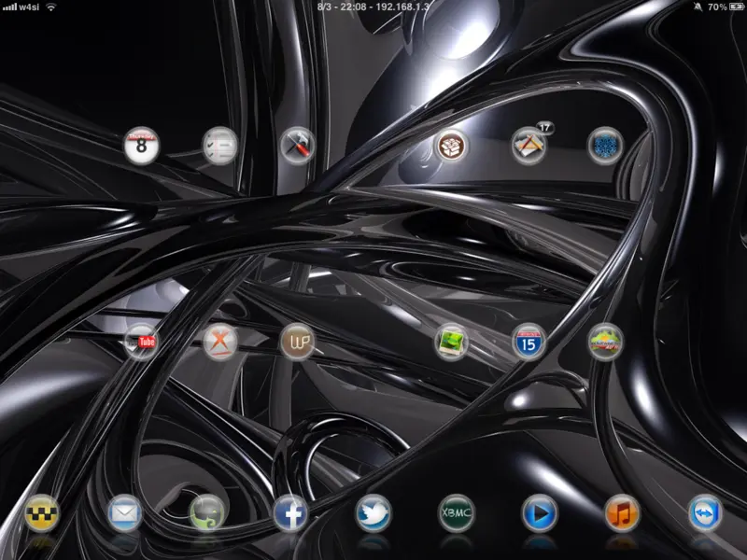747x560 pixels.
Task: Open the Facebook app in dock
Action: 290,512
